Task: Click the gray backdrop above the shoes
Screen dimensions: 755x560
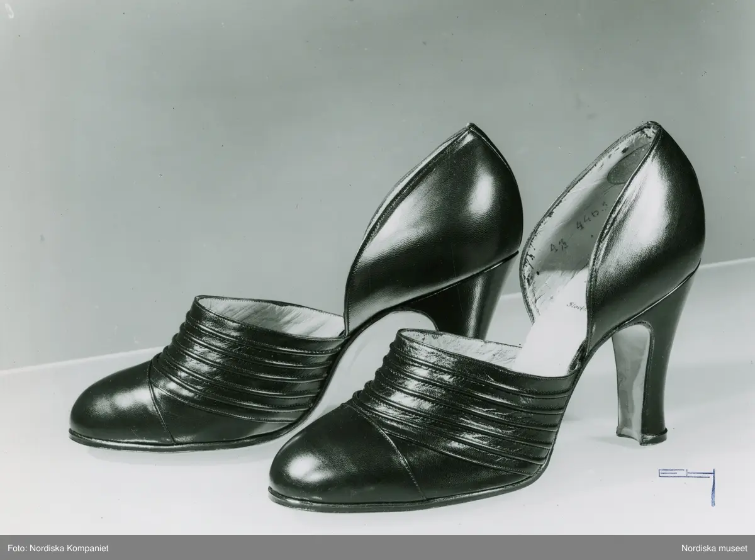Action: 252,94
